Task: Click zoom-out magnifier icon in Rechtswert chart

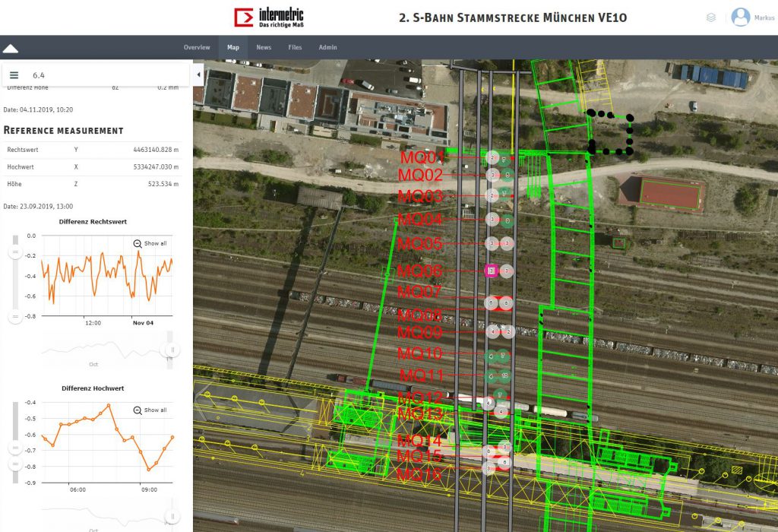Action: pyautogui.click(x=138, y=243)
